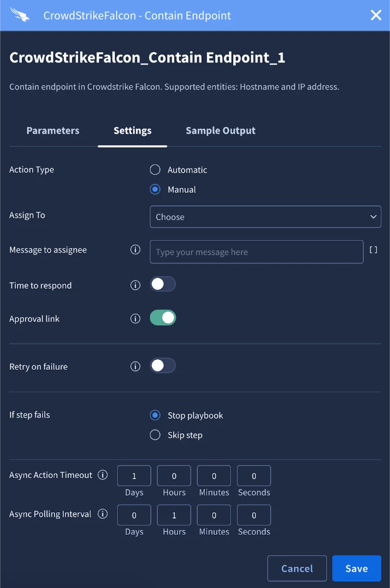The image size is (390, 588).
Task: Open the Assign To dropdown
Action: click(265, 217)
